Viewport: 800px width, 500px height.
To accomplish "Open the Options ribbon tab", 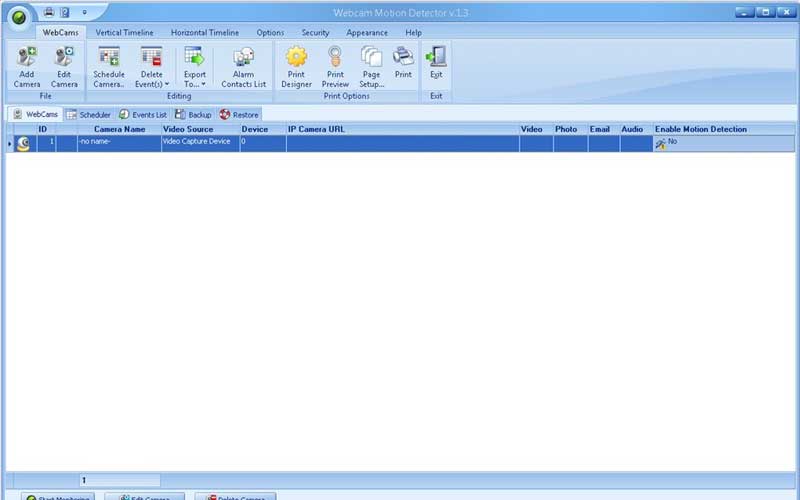I will point(270,32).
